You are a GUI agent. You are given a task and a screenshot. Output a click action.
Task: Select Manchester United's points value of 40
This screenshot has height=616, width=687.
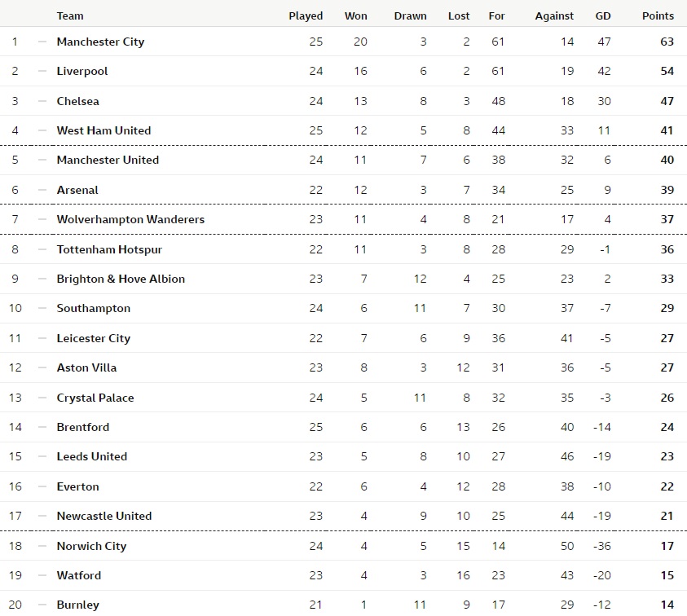pyautogui.click(x=667, y=160)
